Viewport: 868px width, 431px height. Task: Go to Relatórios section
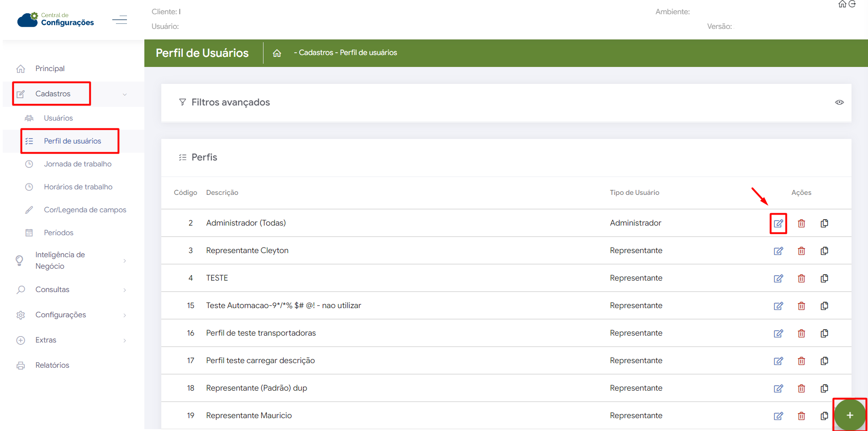[x=52, y=365]
